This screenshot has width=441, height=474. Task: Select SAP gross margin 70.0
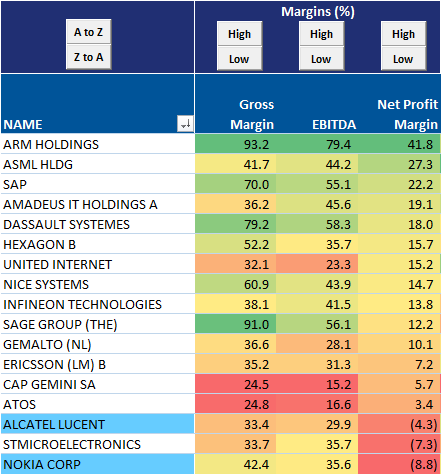(235, 184)
